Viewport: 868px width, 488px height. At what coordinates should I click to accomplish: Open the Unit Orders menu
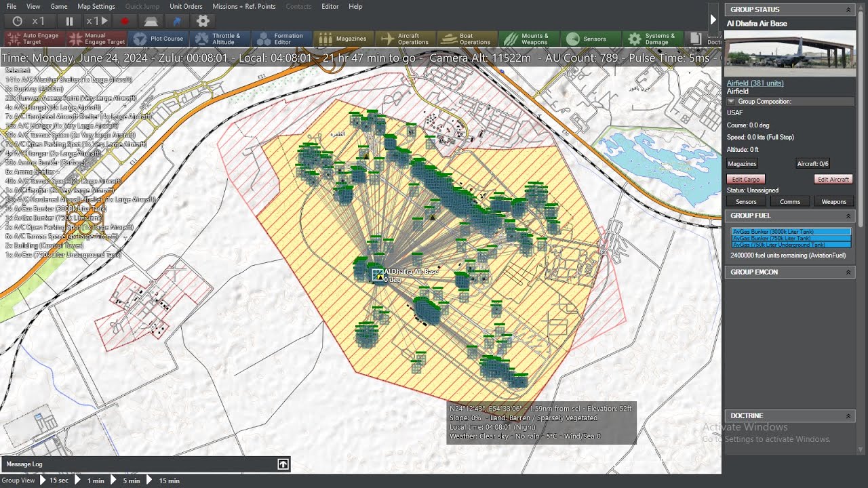pyautogui.click(x=186, y=6)
